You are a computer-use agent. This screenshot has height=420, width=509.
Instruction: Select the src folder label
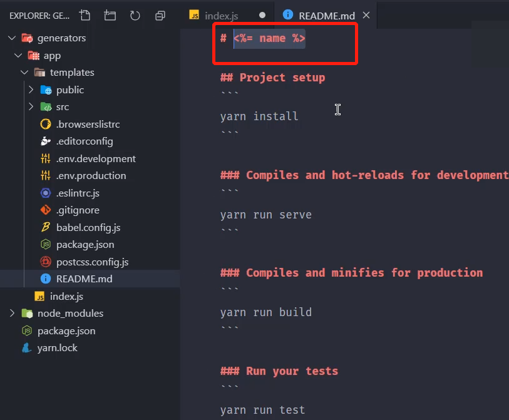[x=63, y=107]
